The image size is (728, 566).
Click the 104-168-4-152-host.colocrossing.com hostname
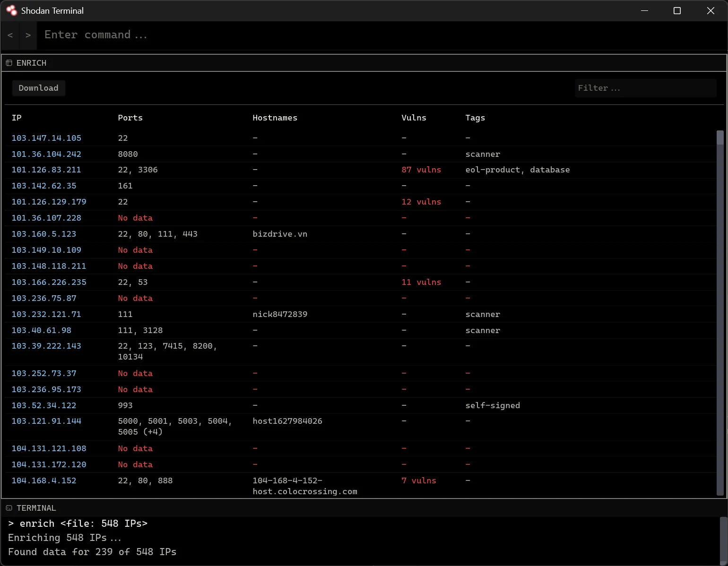click(x=305, y=486)
